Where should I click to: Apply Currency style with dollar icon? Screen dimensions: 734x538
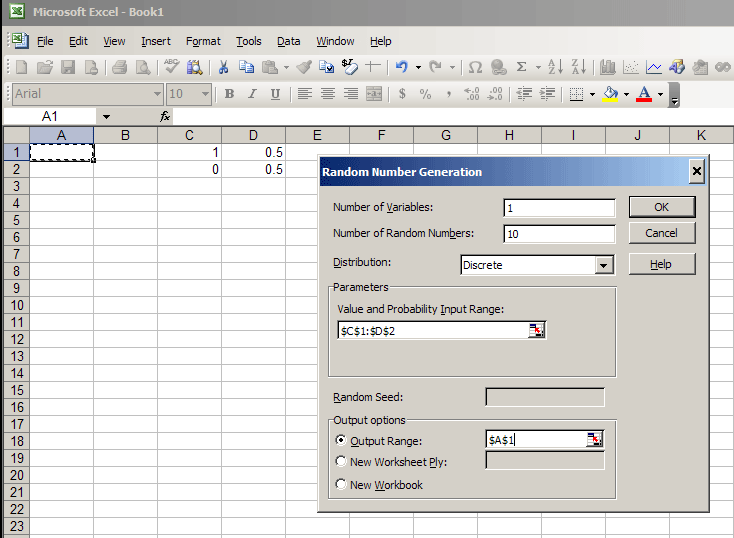[x=402, y=94]
